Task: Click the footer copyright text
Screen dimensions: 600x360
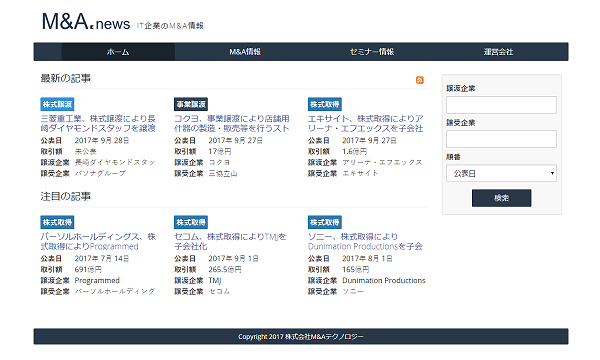Action: click(x=301, y=337)
